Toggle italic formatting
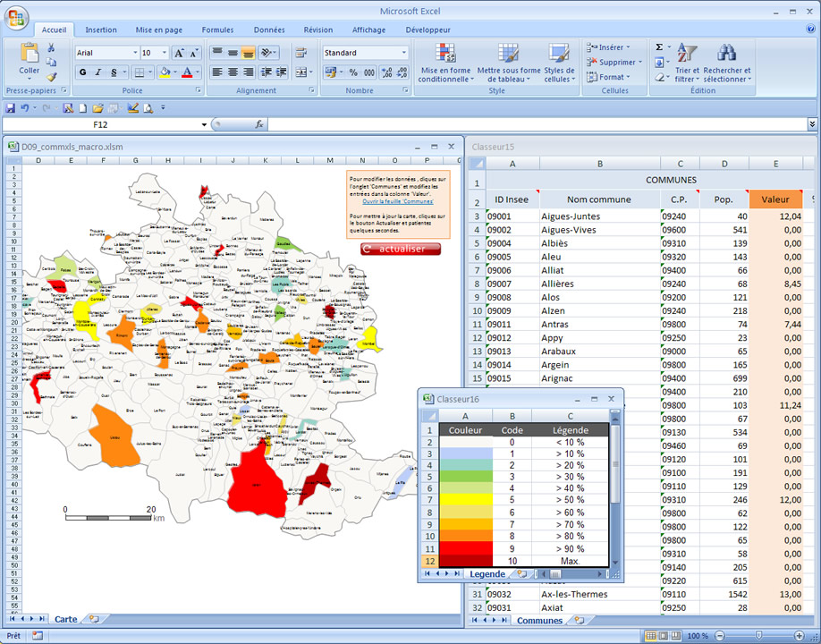 97,72
